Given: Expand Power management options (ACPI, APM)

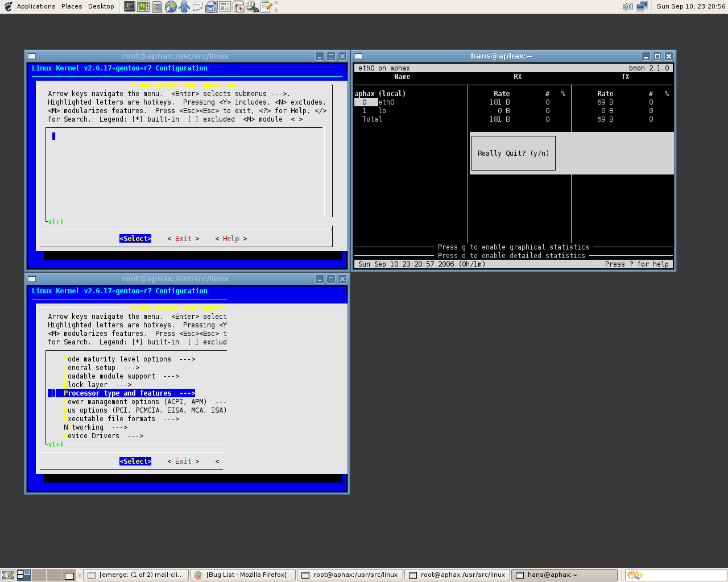Looking at the screenshot, I should 145,402.
